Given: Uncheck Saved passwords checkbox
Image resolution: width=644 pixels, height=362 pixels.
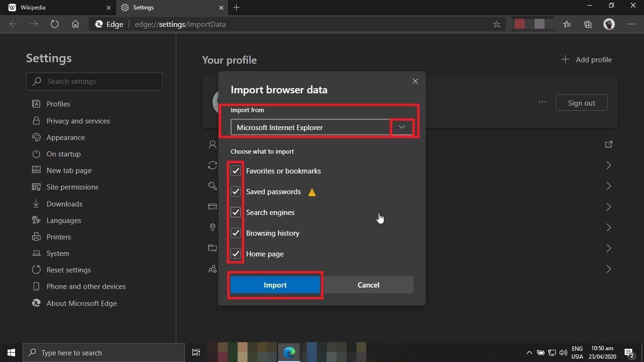Looking at the screenshot, I should (x=236, y=192).
